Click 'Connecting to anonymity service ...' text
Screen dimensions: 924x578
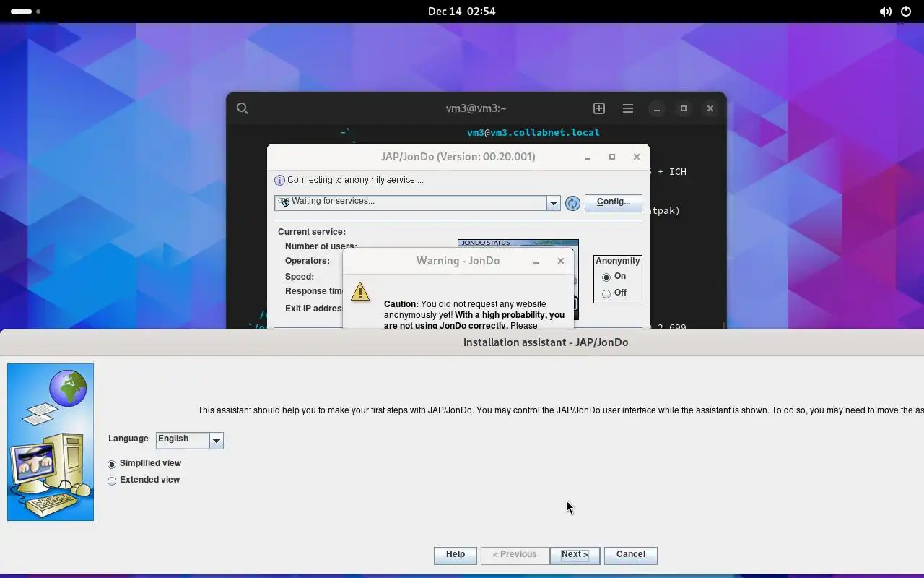tap(355, 181)
